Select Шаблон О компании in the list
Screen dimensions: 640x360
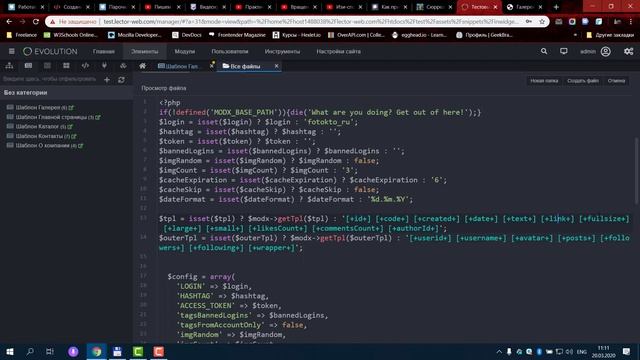click(x=42, y=146)
